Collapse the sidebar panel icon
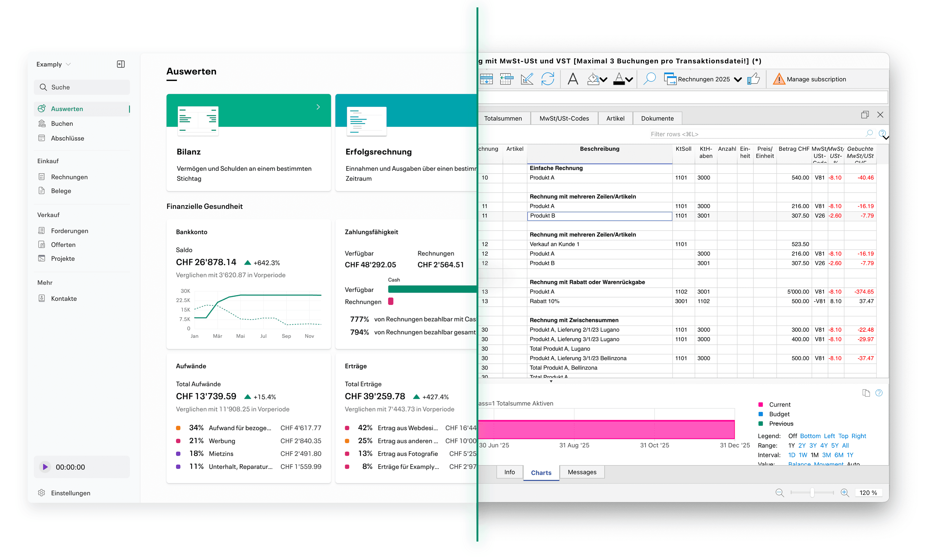Viewport: 929px width, 560px height. (x=121, y=64)
